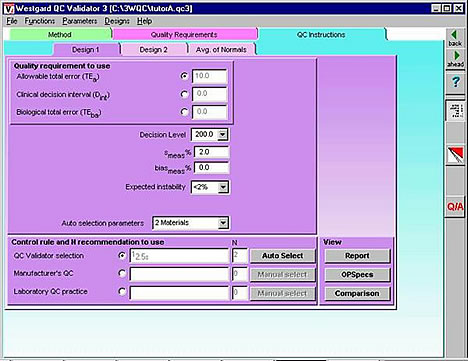Click the small chart icon in sidebar
The image size is (468, 361).
click(455, 111)
